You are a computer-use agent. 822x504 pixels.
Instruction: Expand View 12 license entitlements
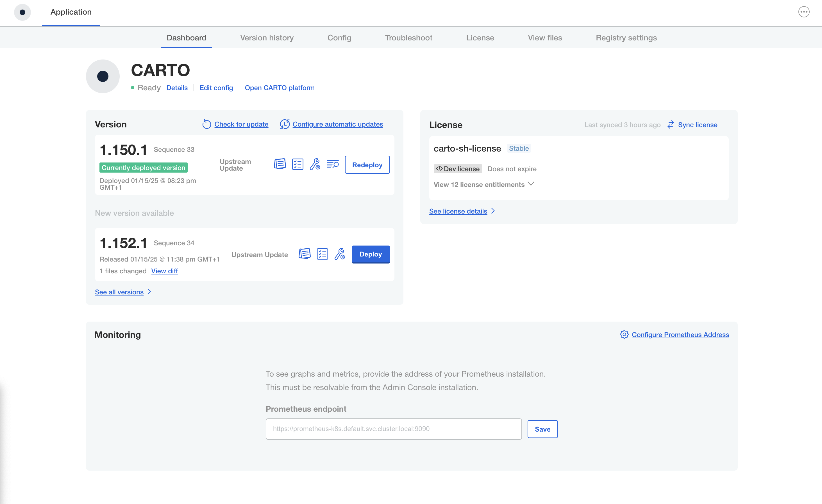click(x=484, y=184)
